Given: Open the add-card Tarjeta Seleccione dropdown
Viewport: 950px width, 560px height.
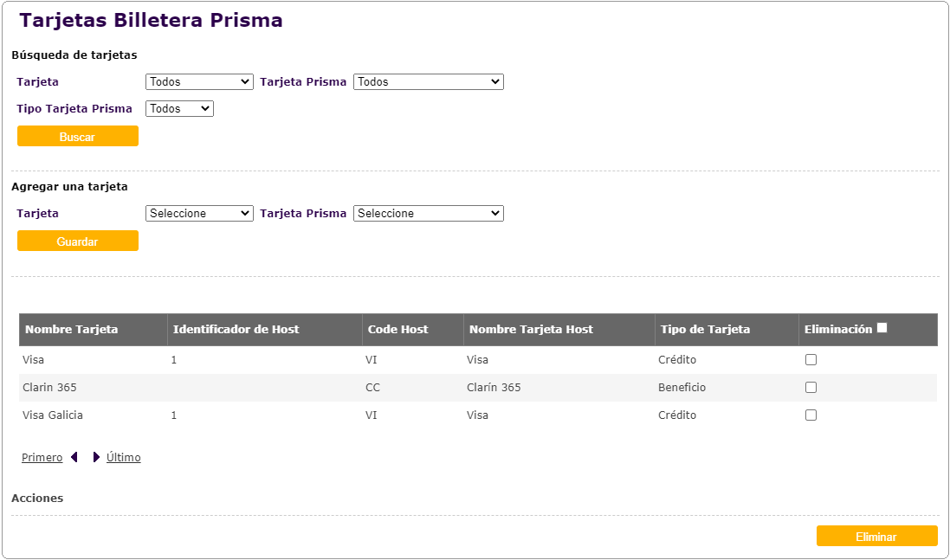Looking at the screenshot, I should [x=199, y=214].
